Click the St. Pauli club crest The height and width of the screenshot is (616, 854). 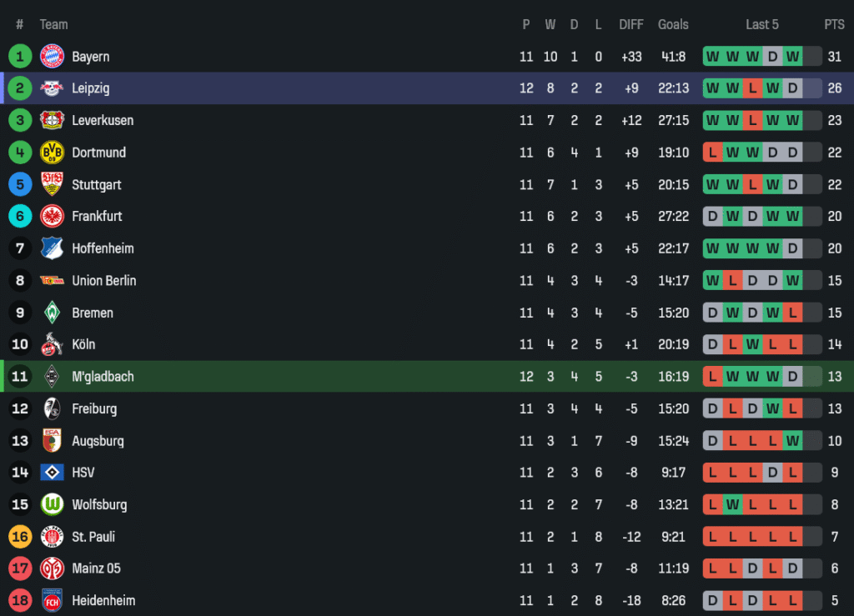tap(53, 537)
